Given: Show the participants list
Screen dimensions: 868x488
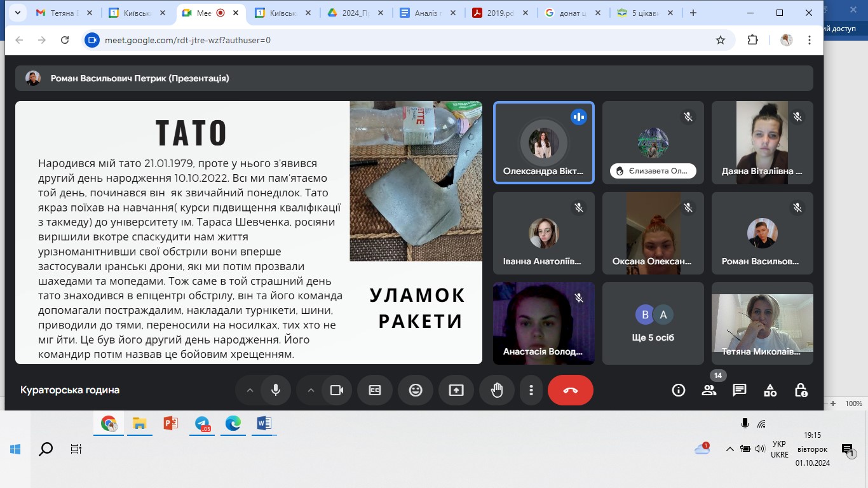Looking at the screenshot, I should click(x=709, y=390).
